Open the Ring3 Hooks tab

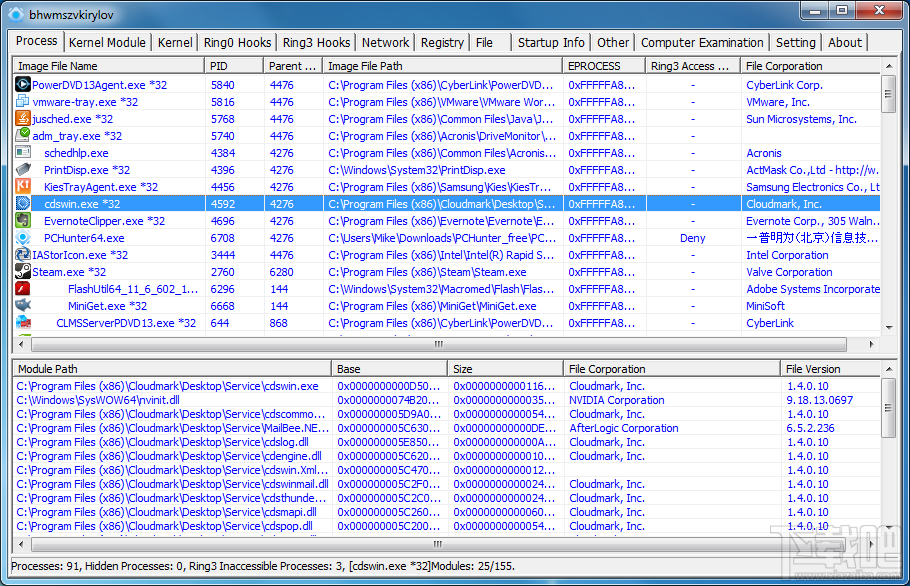click(316, 42)
